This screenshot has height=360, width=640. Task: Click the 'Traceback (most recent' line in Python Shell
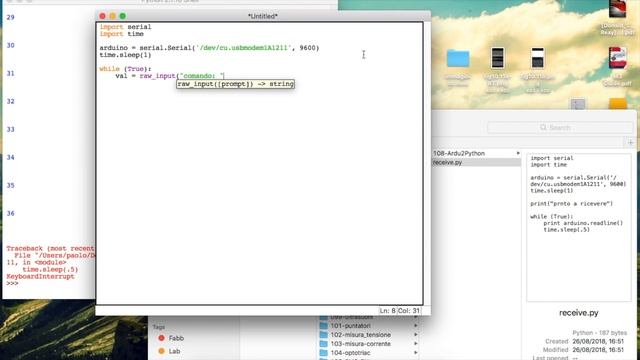pyautogui.click(x=50, y=248)
